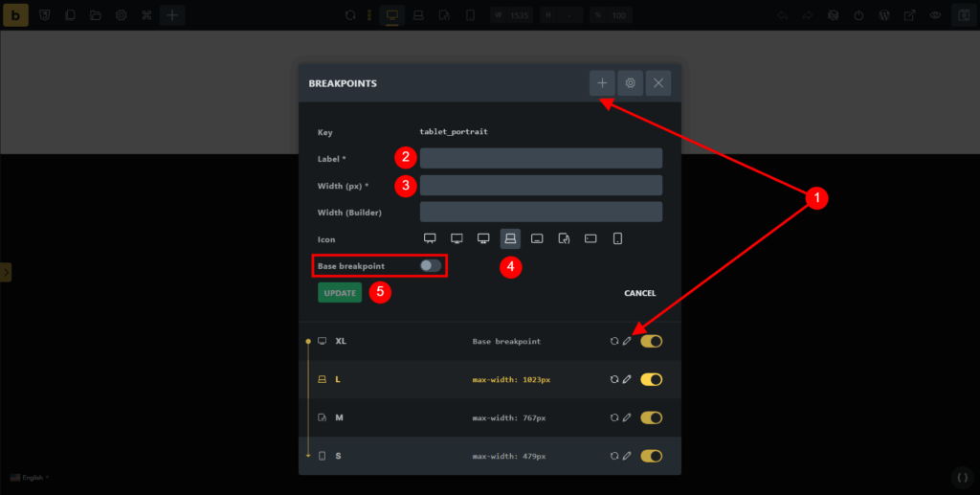Edit the XL breakpoint with pencil icon
Screen dimensions: 980x495
tap(627, 341)
